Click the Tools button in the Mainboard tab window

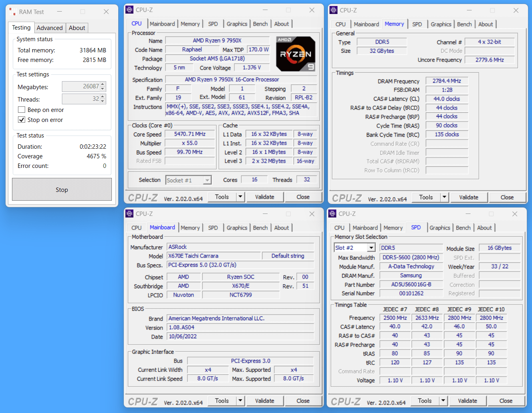[x=222, y=401]
